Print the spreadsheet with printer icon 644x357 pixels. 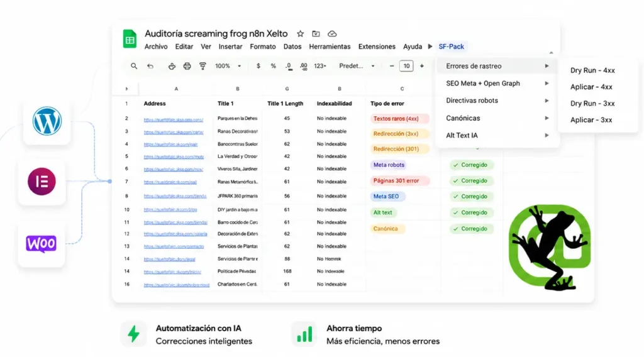click(187, 65)
